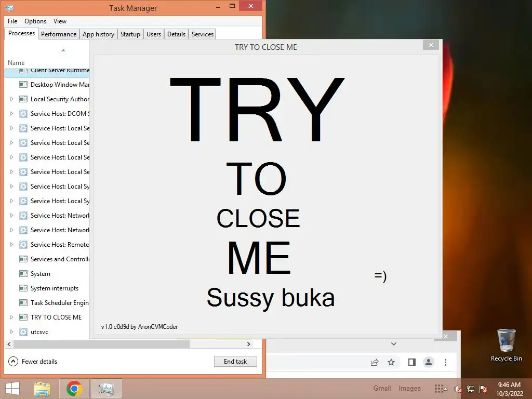This screenshot has width=532, height=399.
Task: Open Chrome's side panel icon
Action: pyautogui.click(x=412, y=362)
